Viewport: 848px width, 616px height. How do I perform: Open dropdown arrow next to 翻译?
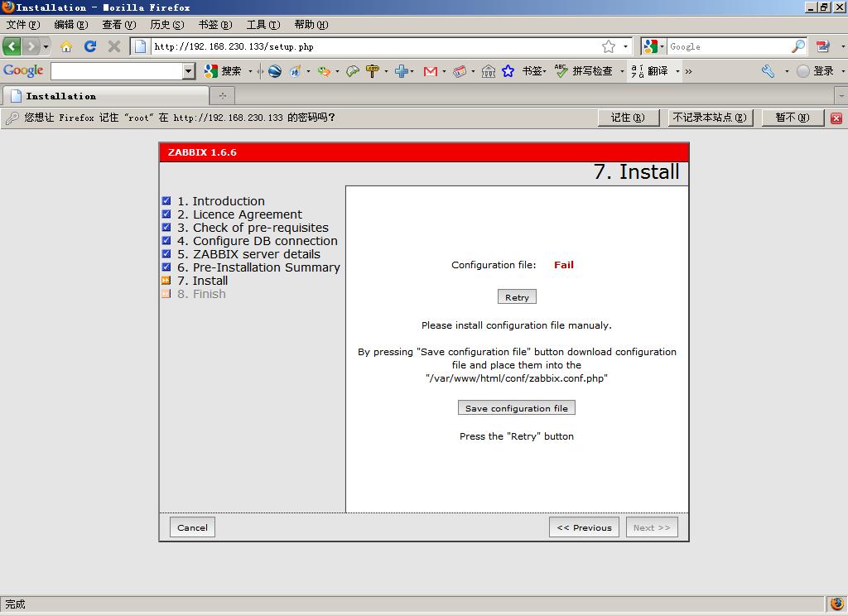[677, 71]
